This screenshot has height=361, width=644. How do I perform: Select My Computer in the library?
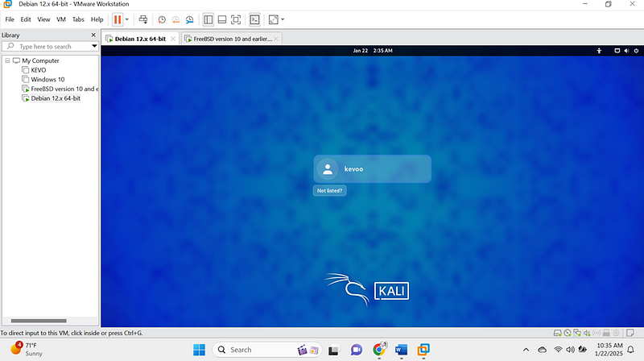click(x=40, y=60)
